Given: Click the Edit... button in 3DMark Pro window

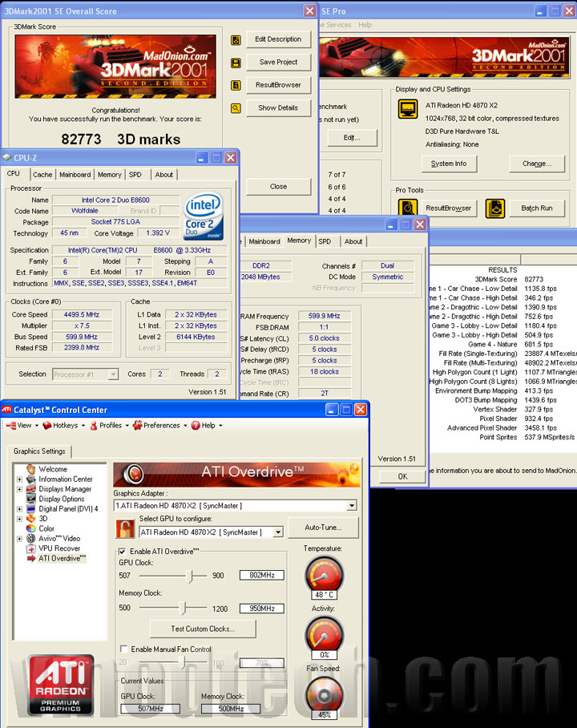Looking at the screenshot, I should (x=352, y=138).
